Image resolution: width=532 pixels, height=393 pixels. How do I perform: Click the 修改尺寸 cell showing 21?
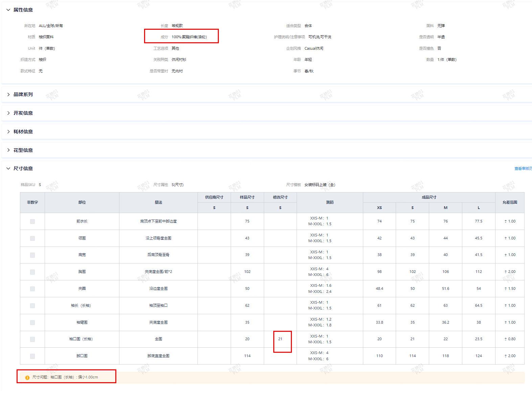click(280, 339)
